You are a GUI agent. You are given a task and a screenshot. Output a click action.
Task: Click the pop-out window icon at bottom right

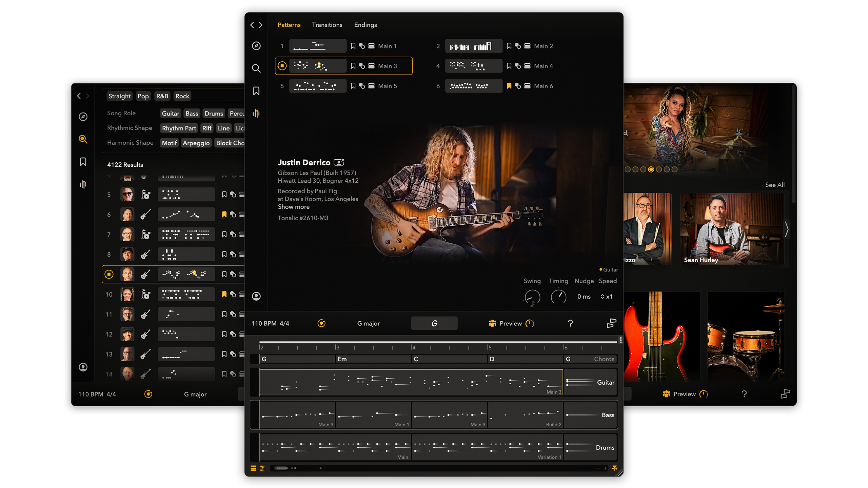point(611,323)
